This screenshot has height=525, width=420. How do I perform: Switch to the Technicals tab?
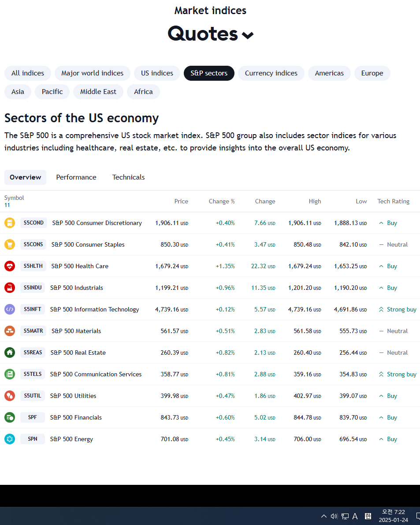tap(128, 177)
